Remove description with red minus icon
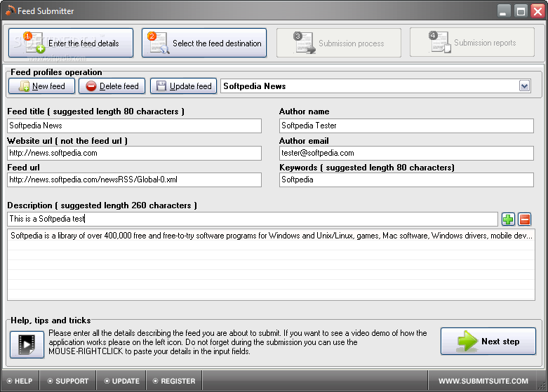Screen dimensions: 548x392 pyautogui.click(x=525, y=219)
